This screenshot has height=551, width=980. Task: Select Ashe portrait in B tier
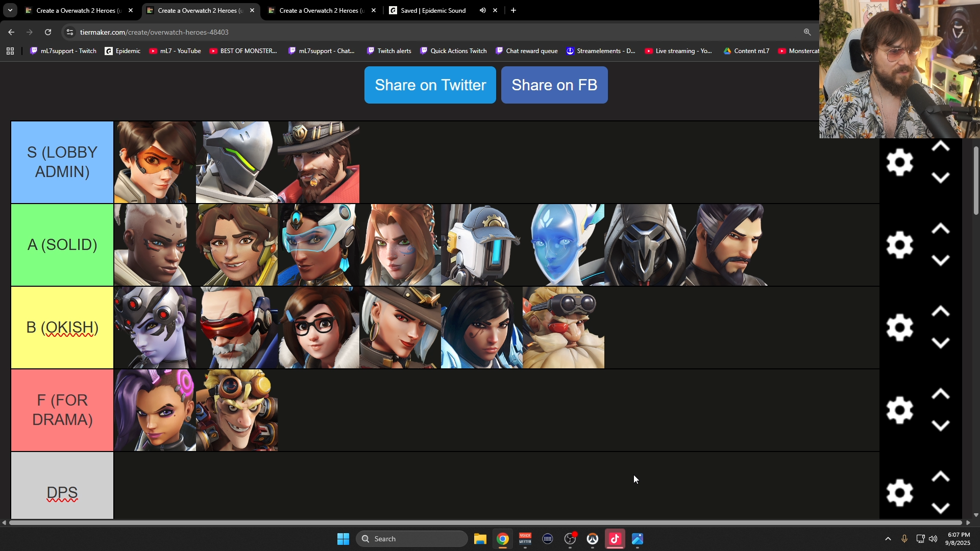[400, 328]
